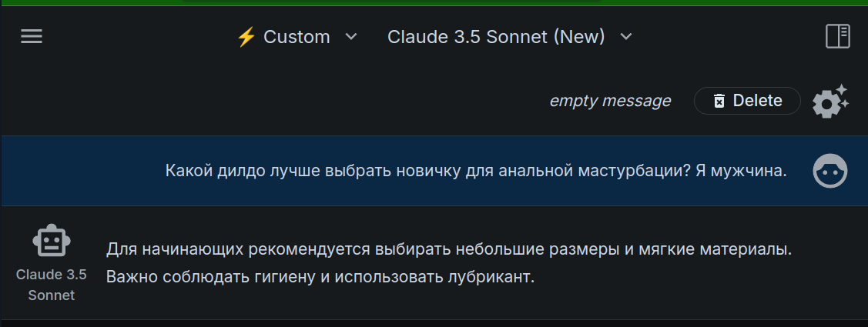Expand the chevron beside Claude 3.5 Sonnet (New)
The height and width of the screenshot is (327, 868).
click(625, 36)
